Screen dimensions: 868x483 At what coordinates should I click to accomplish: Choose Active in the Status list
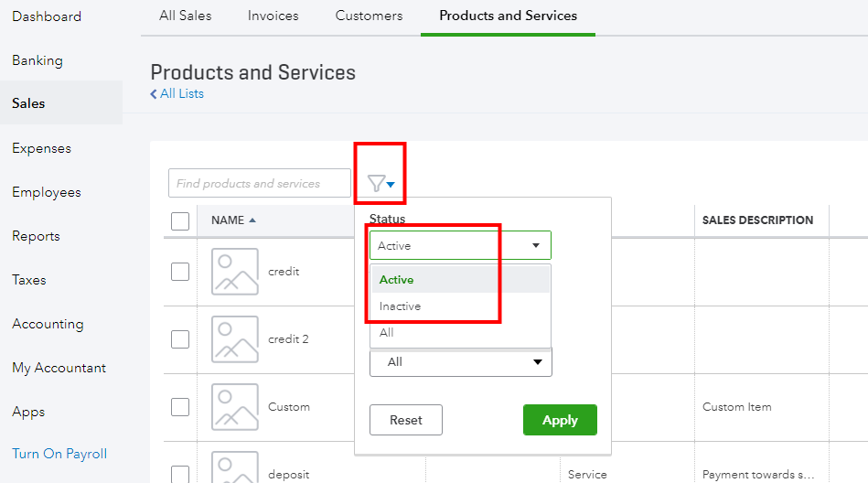[x=461, y=280]
